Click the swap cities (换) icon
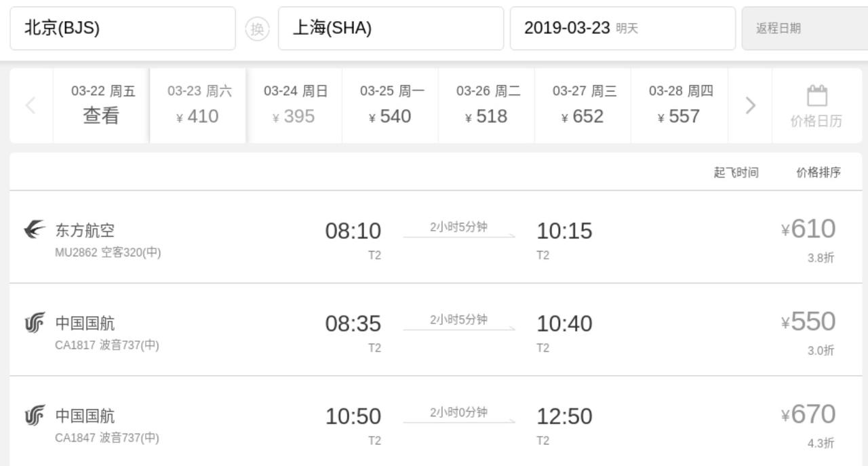868x466 pixels. coord(257,28)
